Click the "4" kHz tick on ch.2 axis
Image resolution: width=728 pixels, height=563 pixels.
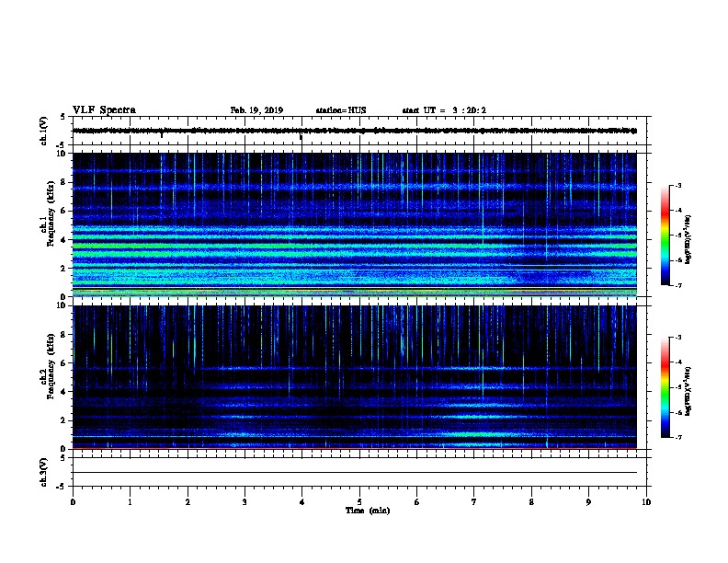63,392
